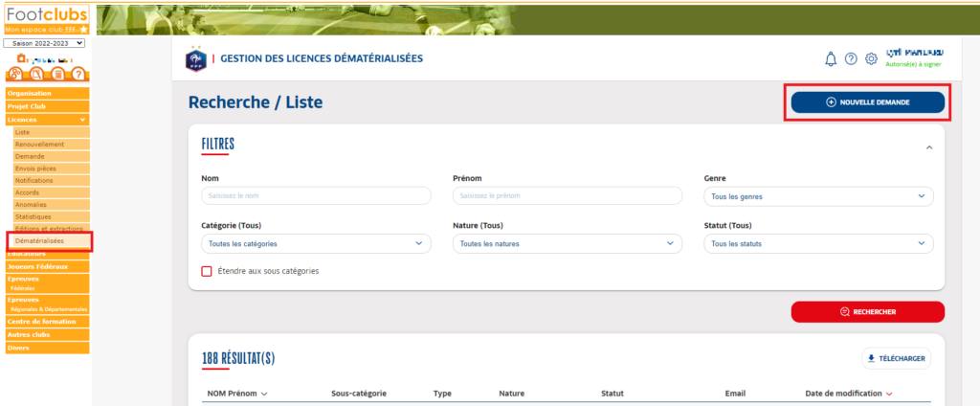This screenshot has height=406, width=980.
Task: Select Notifications under Licences
Action: tap(52, 180)
